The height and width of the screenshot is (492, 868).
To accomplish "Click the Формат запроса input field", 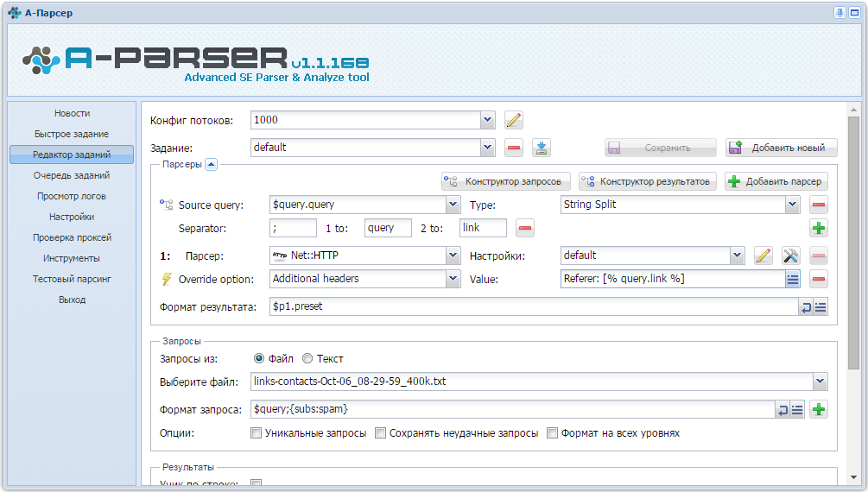I will (x=513, y=410).
